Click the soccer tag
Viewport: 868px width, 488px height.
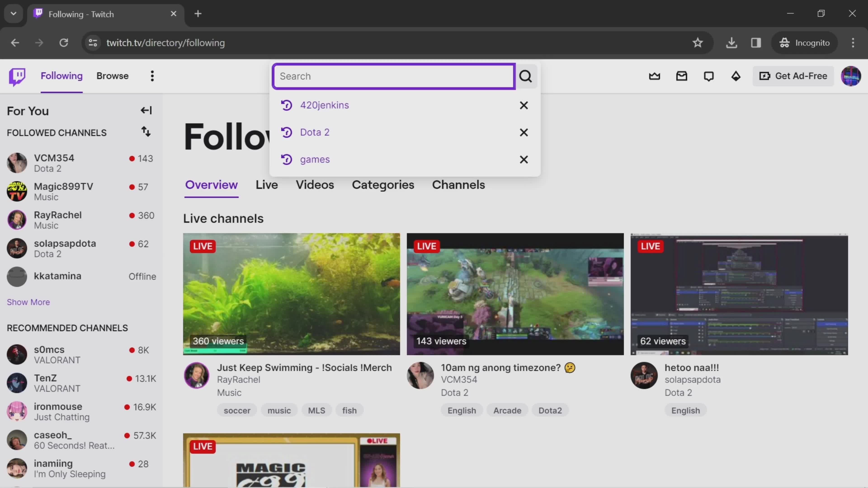point(237,410)
